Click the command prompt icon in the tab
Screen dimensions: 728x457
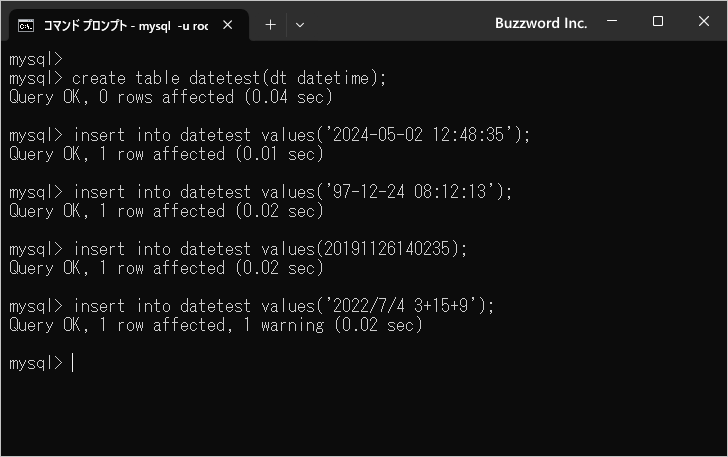tap(27, 25)
